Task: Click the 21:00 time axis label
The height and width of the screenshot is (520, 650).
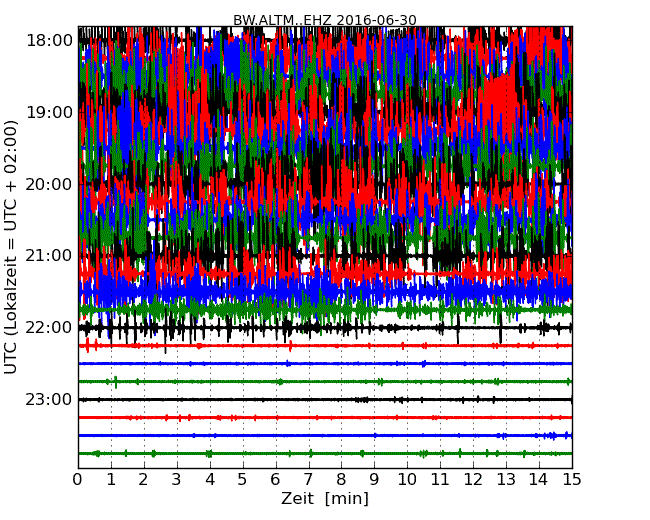Action: click(49, 256)
